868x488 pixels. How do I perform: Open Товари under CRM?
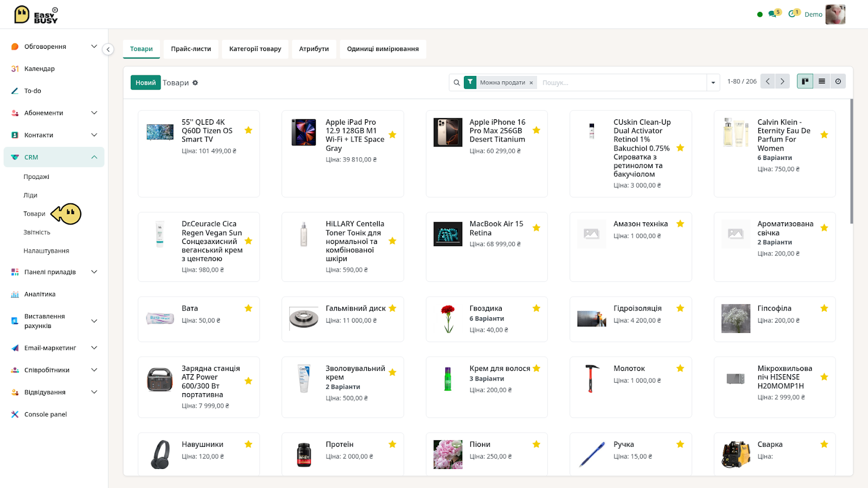[34, 214]
